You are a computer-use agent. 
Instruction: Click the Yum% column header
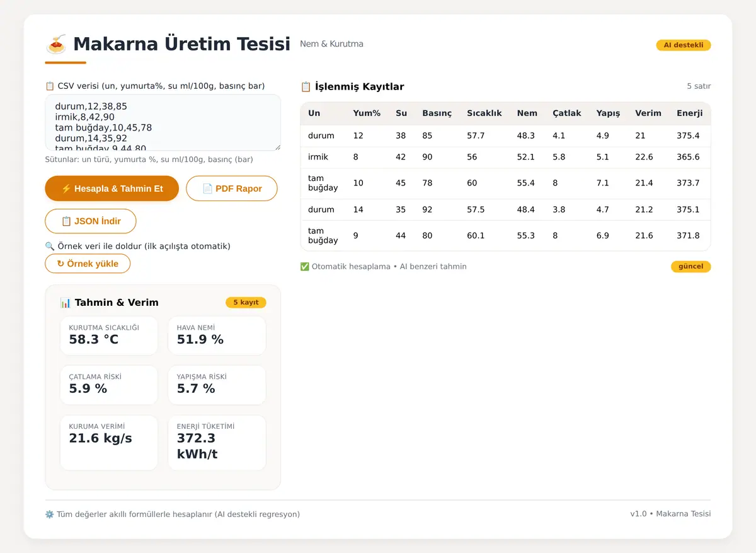coord(367,114)
